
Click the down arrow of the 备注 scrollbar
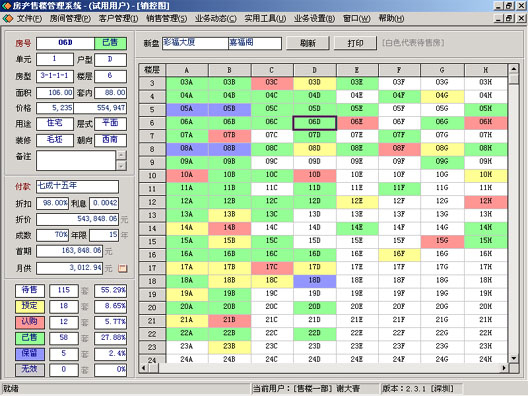coord(122,165)
